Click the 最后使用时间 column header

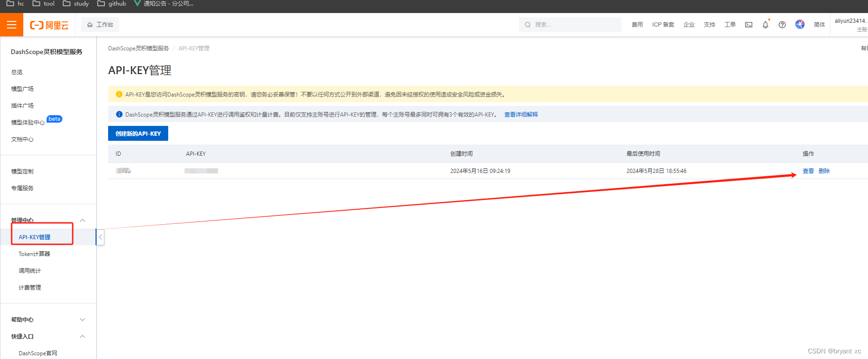click(x=643, y=153)
